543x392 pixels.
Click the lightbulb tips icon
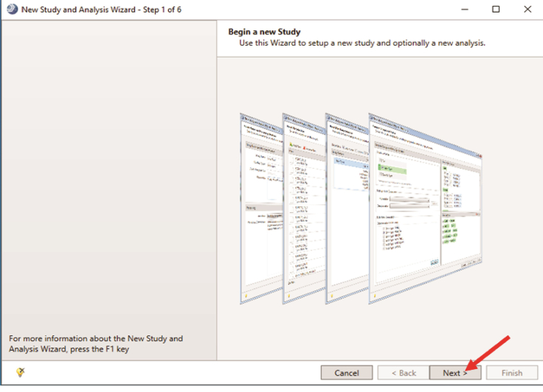pyautogui.click(x=20, y=373)
